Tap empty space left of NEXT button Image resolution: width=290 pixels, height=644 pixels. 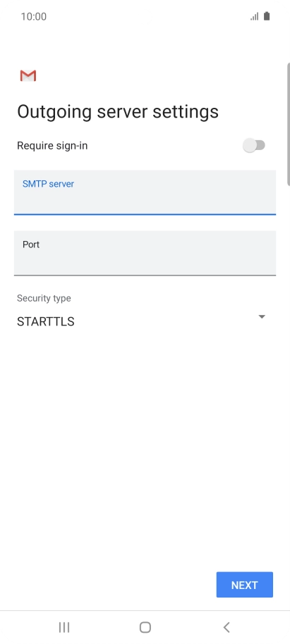[107, 584]
